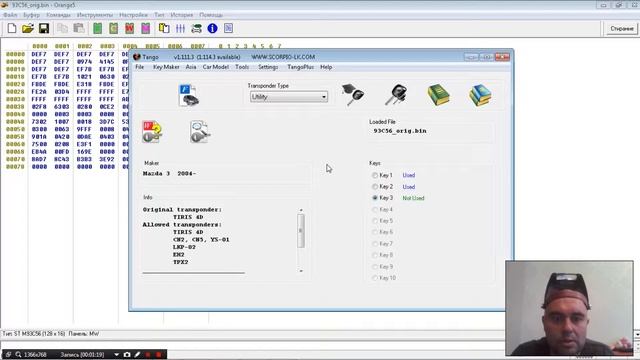Open the Tools menu in Tango
This screenshot has width=640, height=360.
click(242, 67)
